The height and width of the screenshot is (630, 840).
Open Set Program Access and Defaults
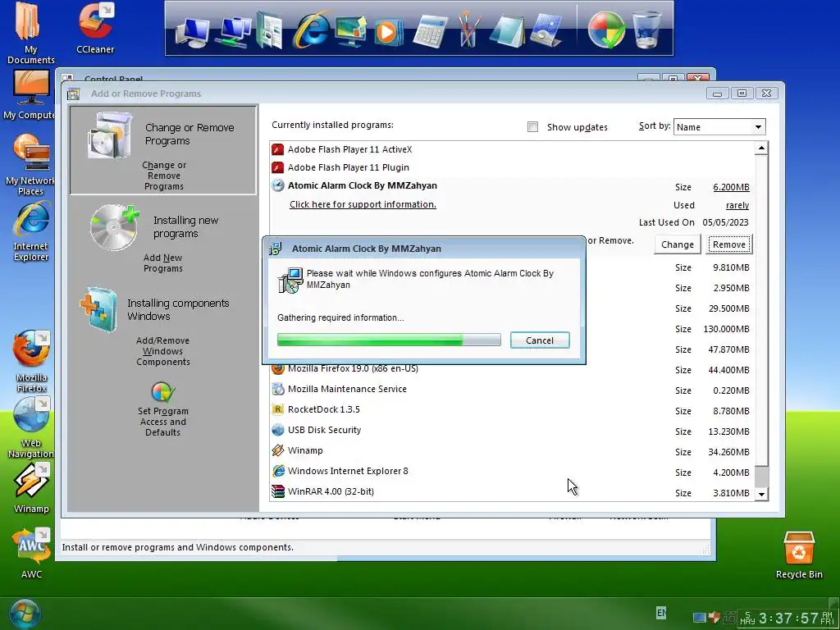(x=163, y=409)
